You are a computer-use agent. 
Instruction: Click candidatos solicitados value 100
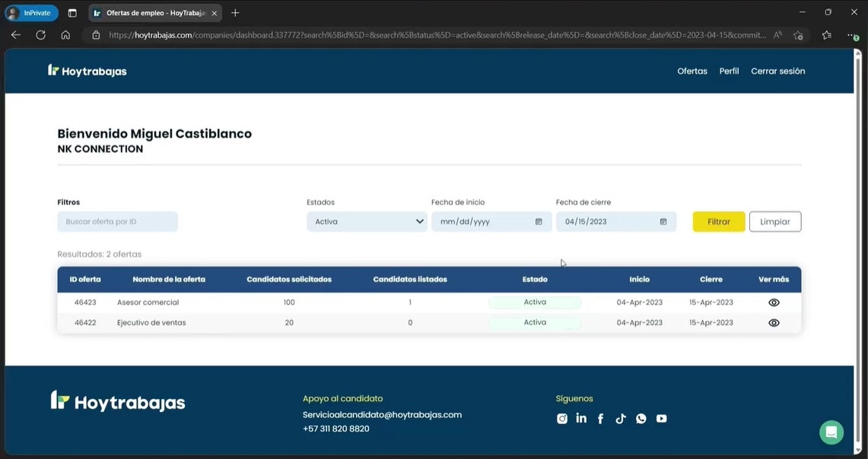(x=289, y=302)
